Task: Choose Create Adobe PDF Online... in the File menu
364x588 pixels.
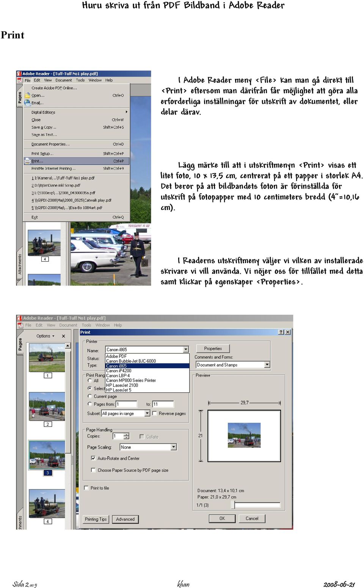Action: pos(77,88)
